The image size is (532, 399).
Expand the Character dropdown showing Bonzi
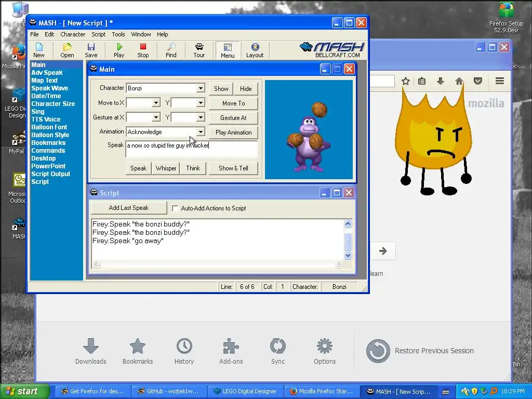201,88
